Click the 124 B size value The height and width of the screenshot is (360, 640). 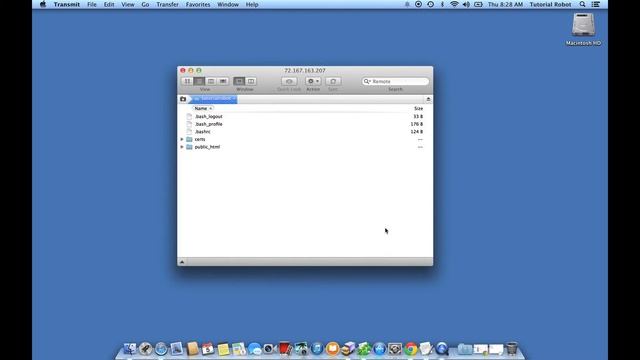[417, 132]
